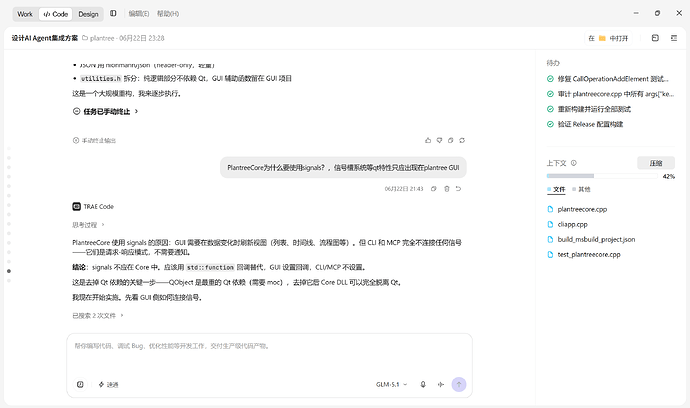Screen dimensions: 690x408
Task: Select the 其他 context tab
Action: pos(581,190)
